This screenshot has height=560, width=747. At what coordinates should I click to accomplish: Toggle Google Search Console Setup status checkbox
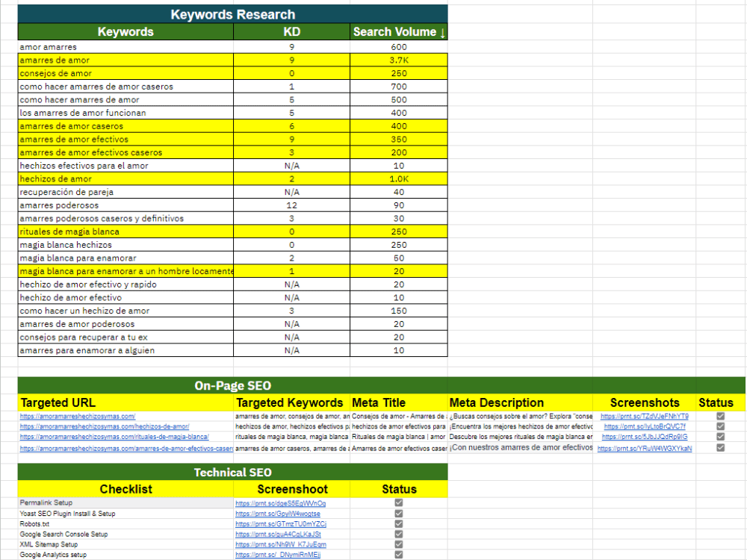click(399, 535)
